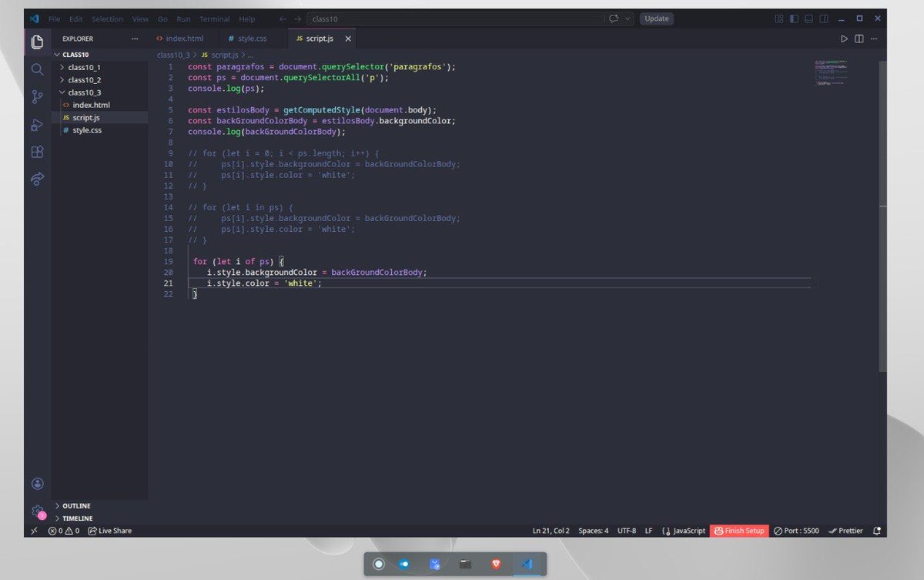Open the file manager icon in dock

(x=465, y=564)
